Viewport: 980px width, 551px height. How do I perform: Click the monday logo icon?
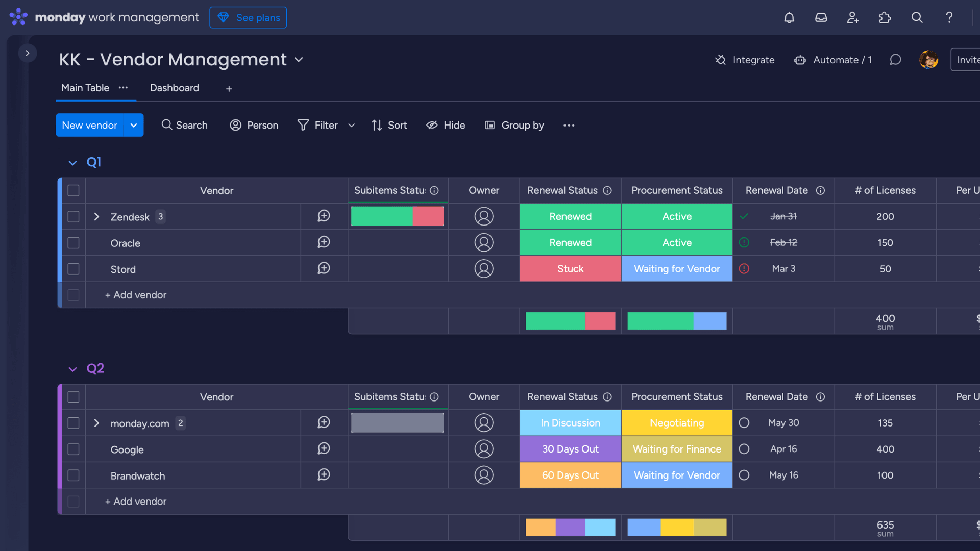click(x=18, y=17)
